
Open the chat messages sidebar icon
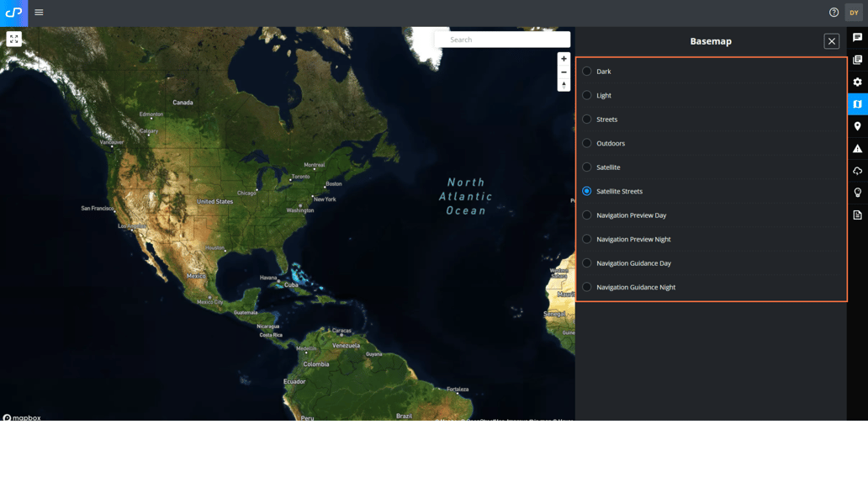tap(857, 38)
